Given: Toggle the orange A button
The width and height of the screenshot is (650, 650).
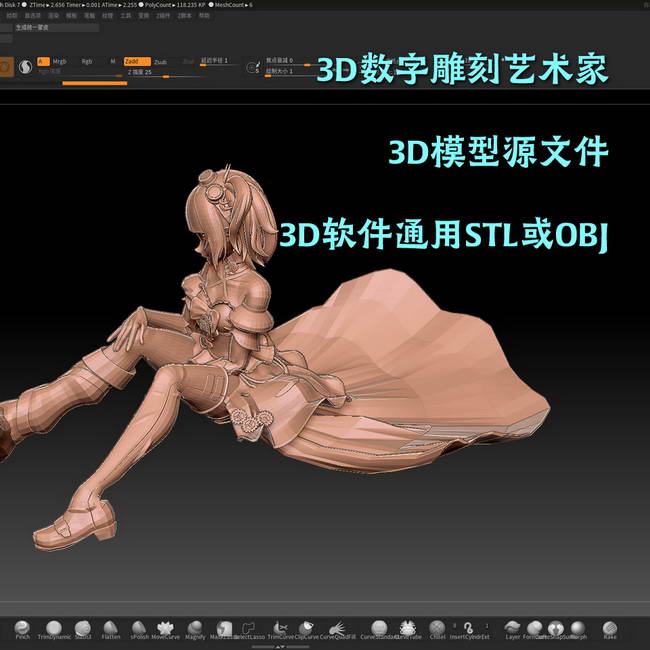Looking at the screenshot, I should point(43,61).
